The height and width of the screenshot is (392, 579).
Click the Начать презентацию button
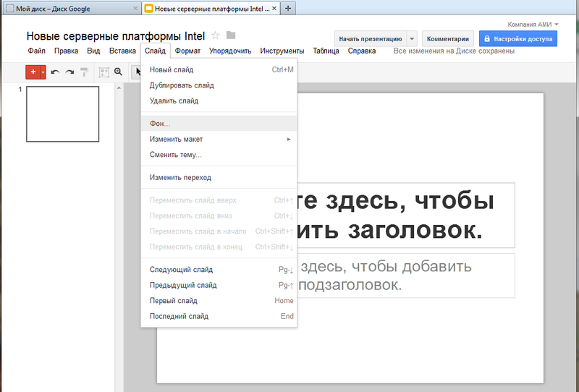click(x=371, y=39)
